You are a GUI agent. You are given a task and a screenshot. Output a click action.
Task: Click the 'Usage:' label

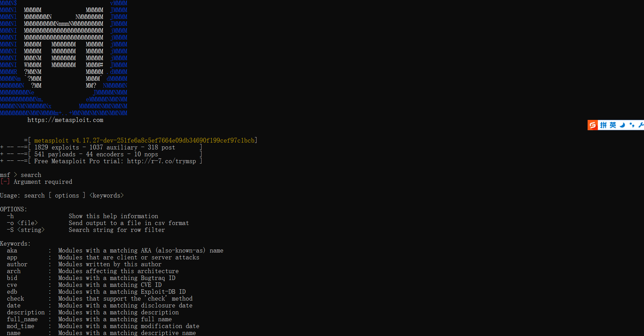coord(10,195)
